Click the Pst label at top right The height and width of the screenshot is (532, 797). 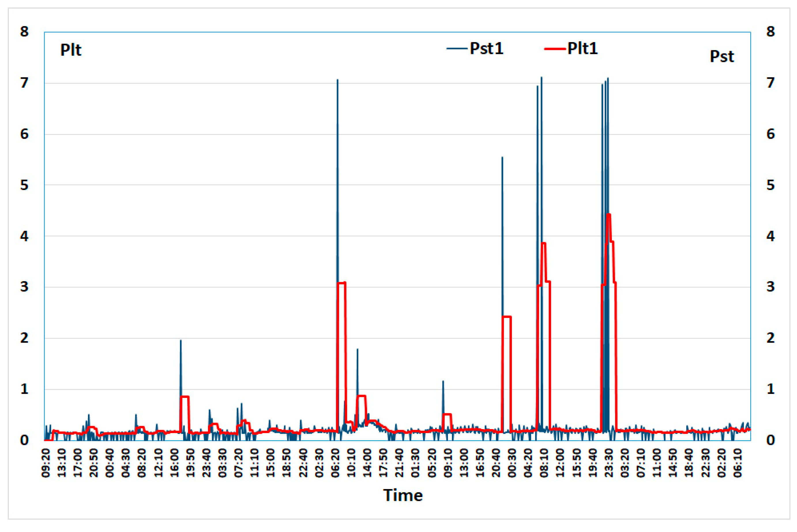pos(722,56)
